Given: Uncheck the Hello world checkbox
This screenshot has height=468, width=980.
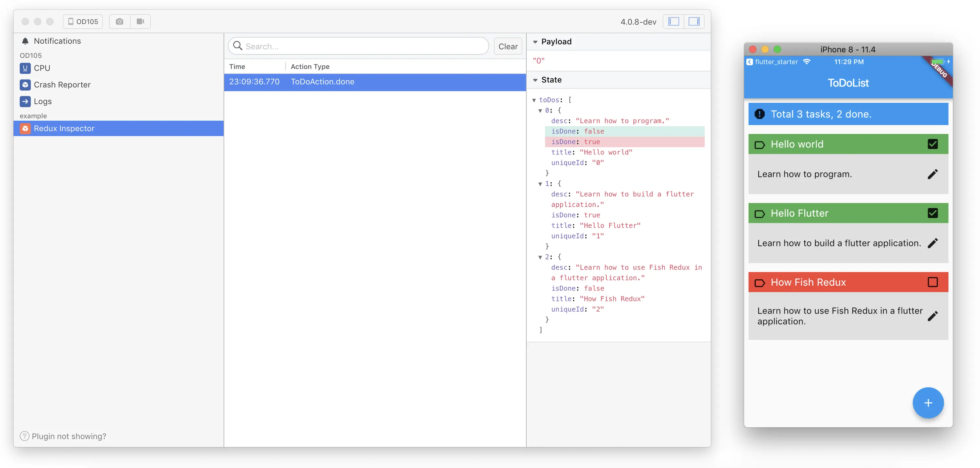Looking at the screenshot, I should click(x=932, y=144).
